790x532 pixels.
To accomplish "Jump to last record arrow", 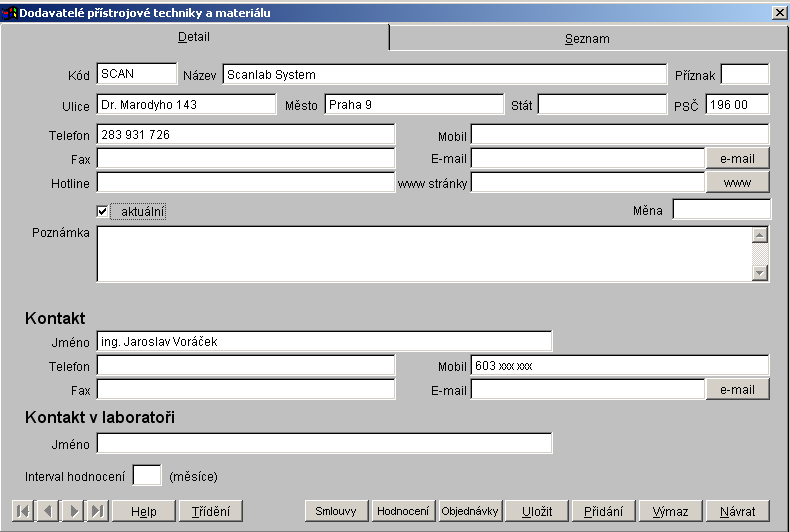I will pyautogui.click(x=97, y=511).
